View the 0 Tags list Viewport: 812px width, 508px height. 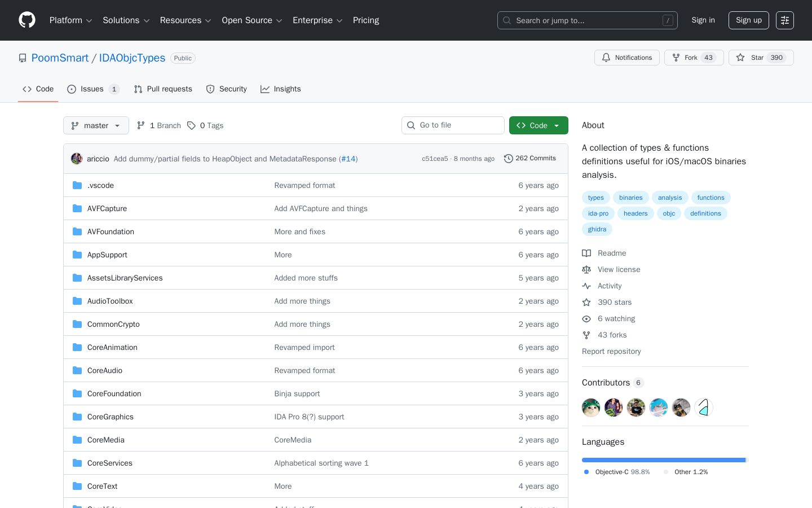click(205, 125)
